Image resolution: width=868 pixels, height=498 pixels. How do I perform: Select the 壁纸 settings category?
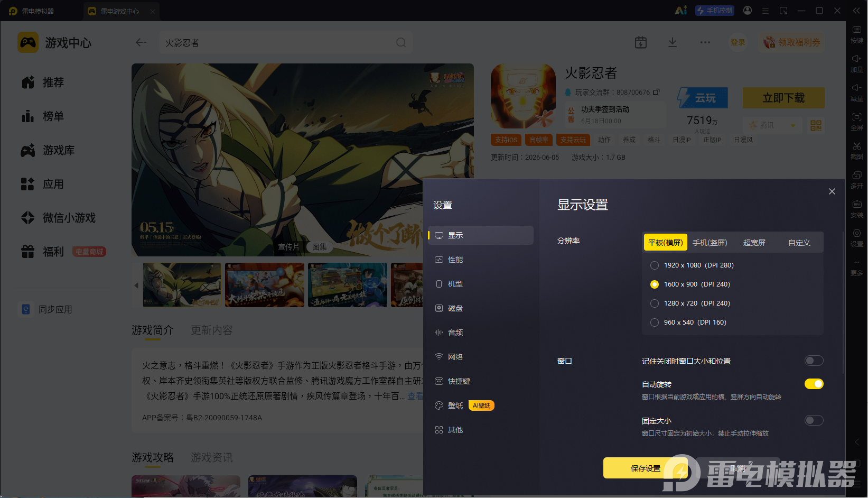tap(481, 405)
